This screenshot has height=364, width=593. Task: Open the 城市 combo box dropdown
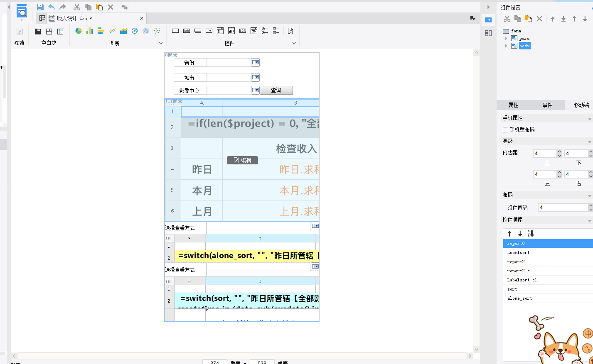(256, 77)
